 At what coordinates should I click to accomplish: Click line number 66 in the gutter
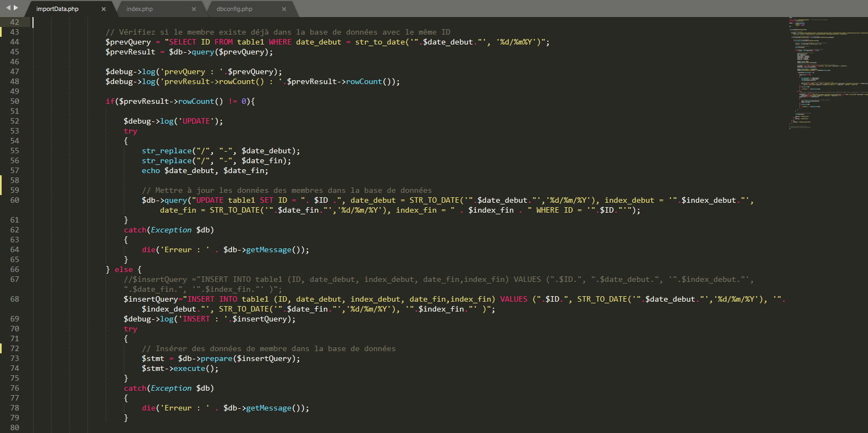pos(15,270)
